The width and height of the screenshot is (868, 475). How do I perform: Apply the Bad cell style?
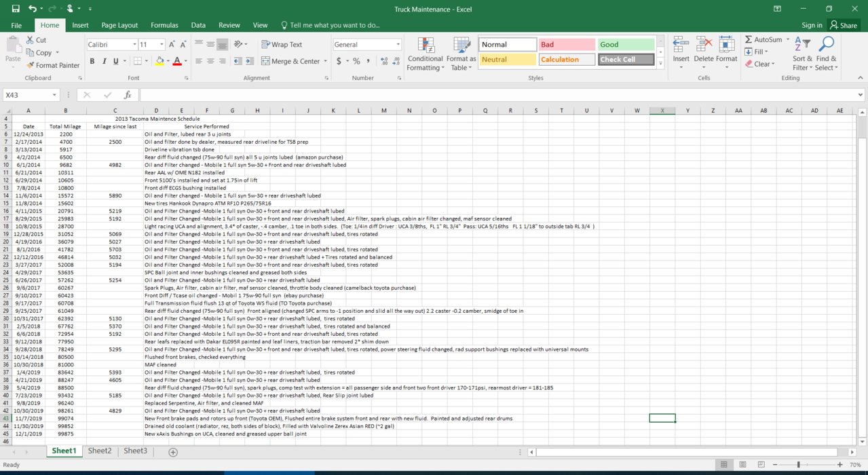click(x=567, y=45)
